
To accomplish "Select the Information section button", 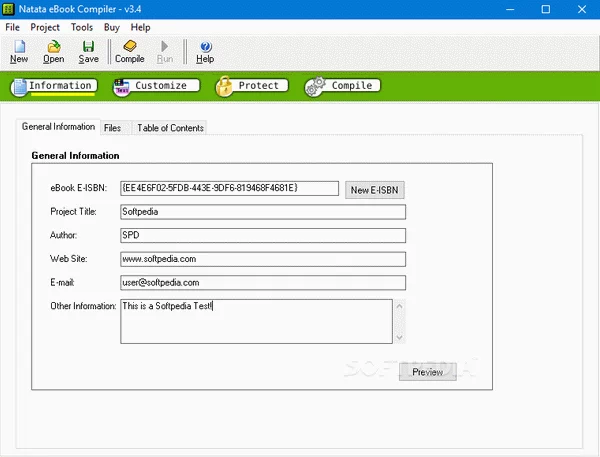I will 54,86.
